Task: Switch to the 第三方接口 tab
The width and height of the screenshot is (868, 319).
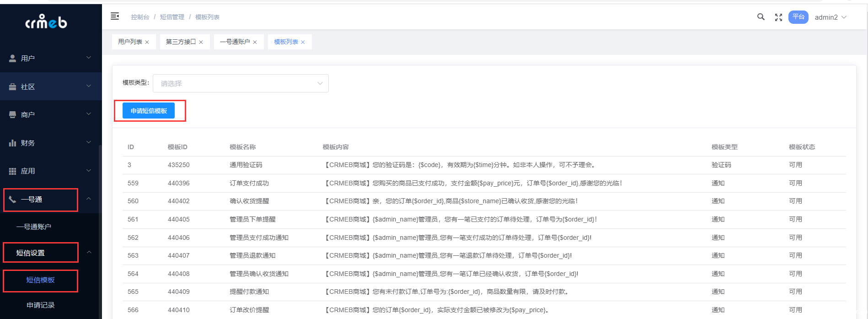Action: [x=181, y=42]
